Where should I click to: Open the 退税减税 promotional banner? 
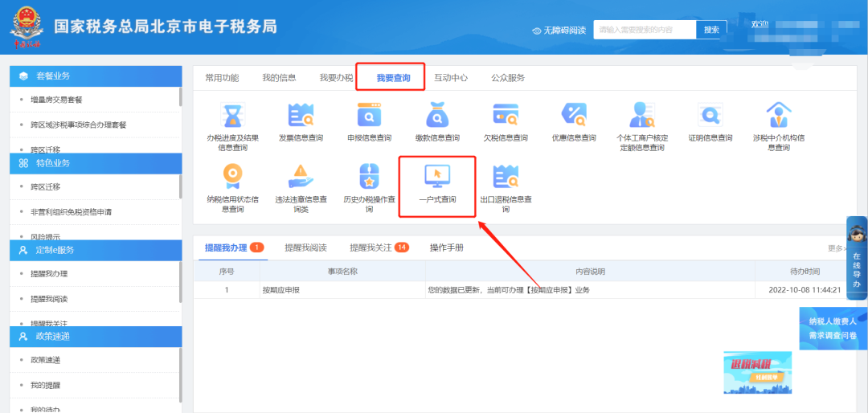click(757, 372)
